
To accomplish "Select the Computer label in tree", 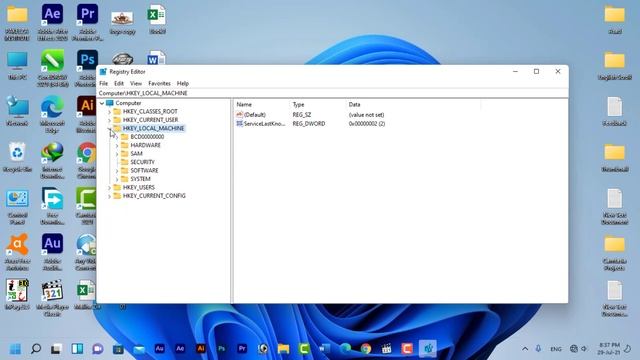I will (x=128, y=103).
